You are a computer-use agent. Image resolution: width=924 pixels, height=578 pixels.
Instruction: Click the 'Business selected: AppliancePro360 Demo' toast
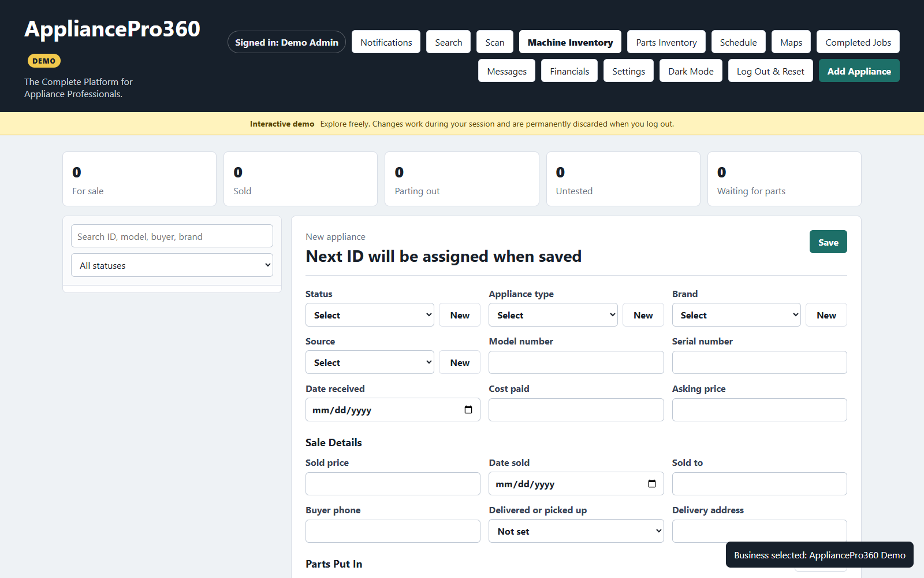[x=819, y=555]
